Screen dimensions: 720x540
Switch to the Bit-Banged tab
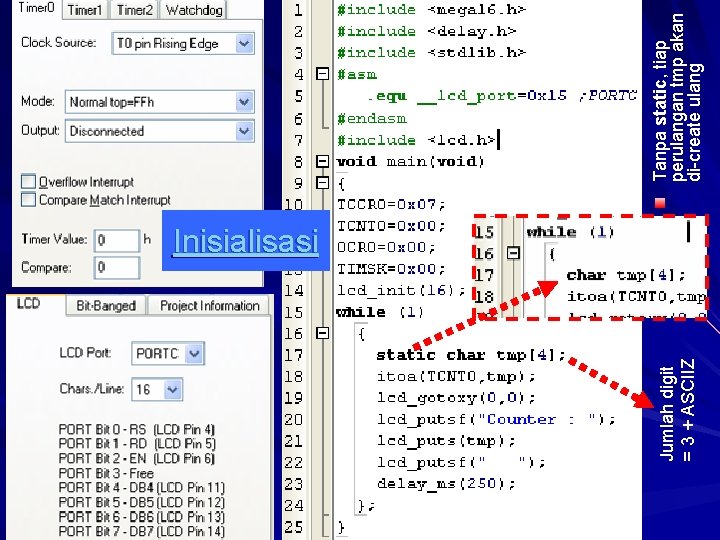[106, 306]
